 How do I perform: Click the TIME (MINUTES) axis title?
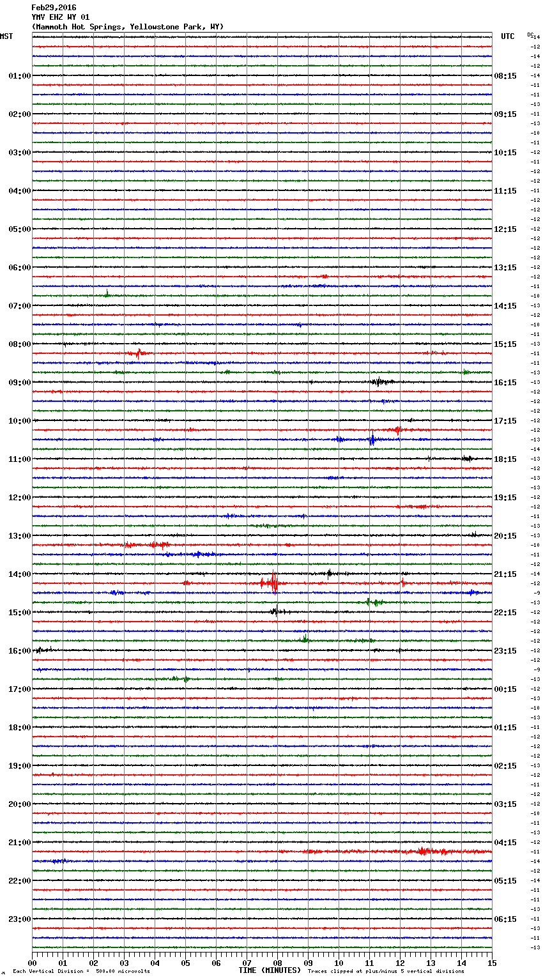[x=270, y=970]
